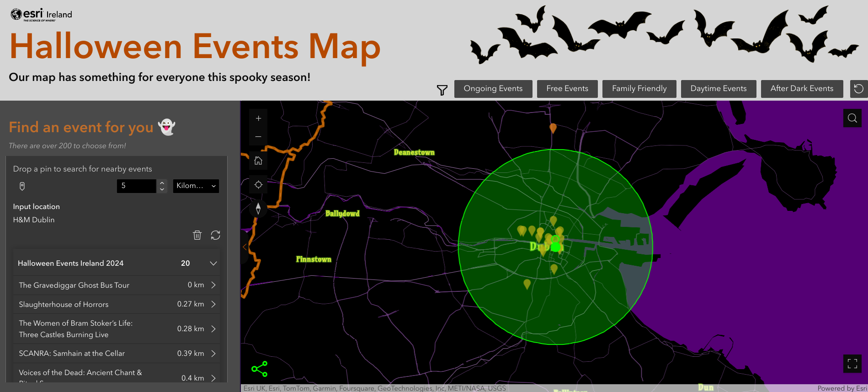Click the distance value input field

(137, 186)
